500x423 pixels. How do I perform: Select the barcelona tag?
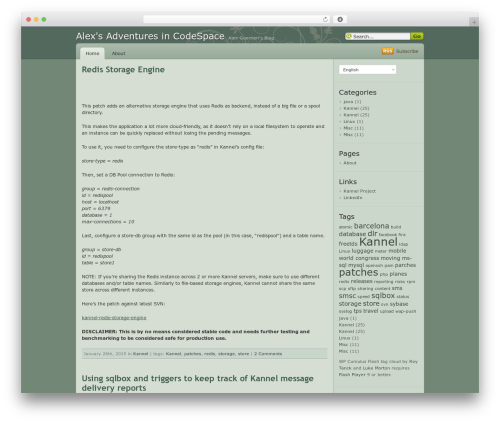[371, 226]
